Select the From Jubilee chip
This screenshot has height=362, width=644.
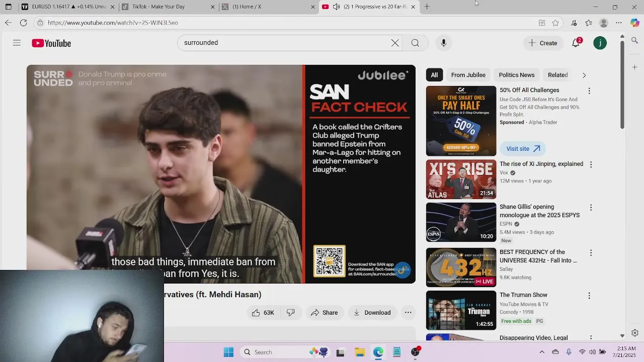468,75
